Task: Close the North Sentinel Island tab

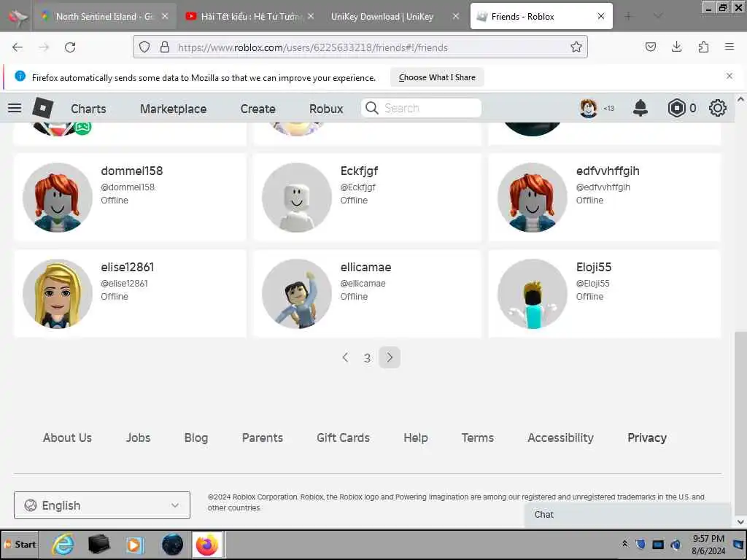Action: [x=165, y=16]
